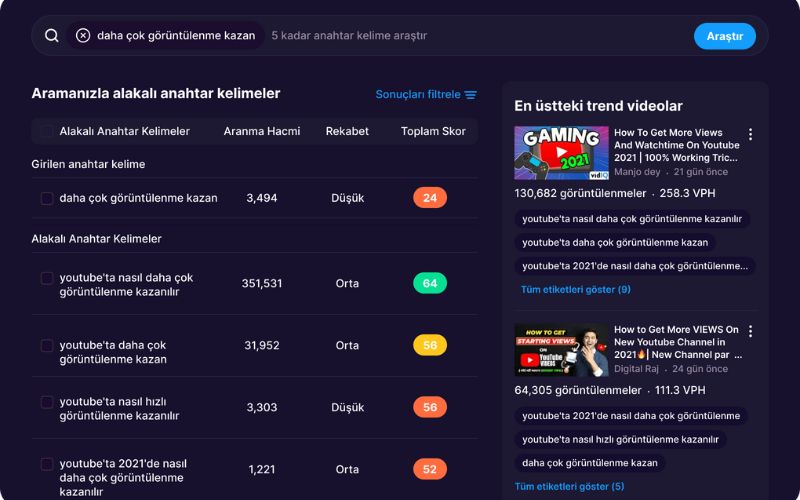This screenshot has width=800, height=500.
Task: Open more options for the Digital Raj video
Action: (x=750, y=331)
